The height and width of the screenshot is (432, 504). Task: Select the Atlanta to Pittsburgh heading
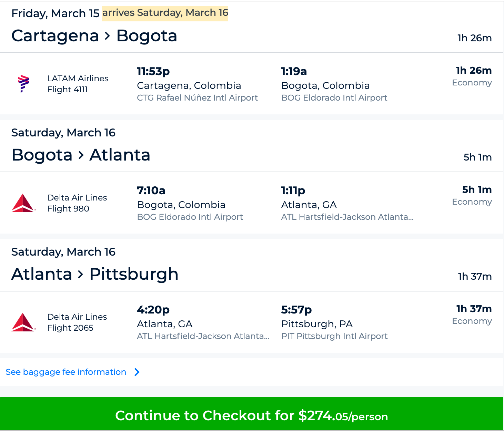tap(95, 274)
